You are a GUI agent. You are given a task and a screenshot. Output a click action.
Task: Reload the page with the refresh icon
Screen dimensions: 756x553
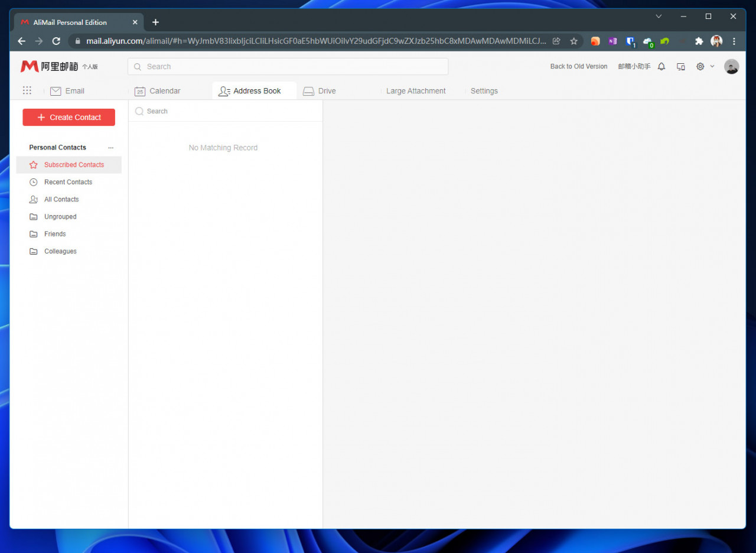(x=56, y=41)
